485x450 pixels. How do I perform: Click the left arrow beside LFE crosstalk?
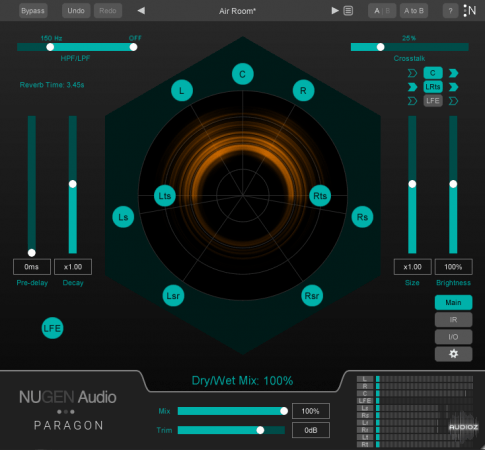[x=412, y=101]
